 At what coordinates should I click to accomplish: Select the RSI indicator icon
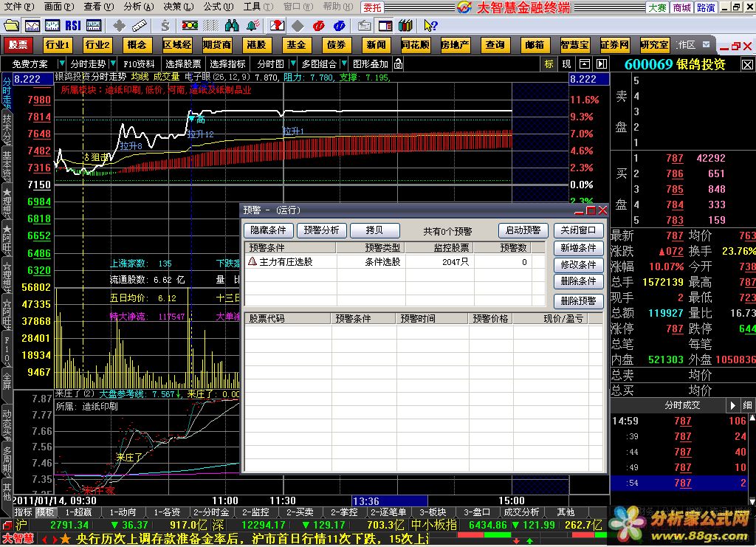(x=73, y=26)
